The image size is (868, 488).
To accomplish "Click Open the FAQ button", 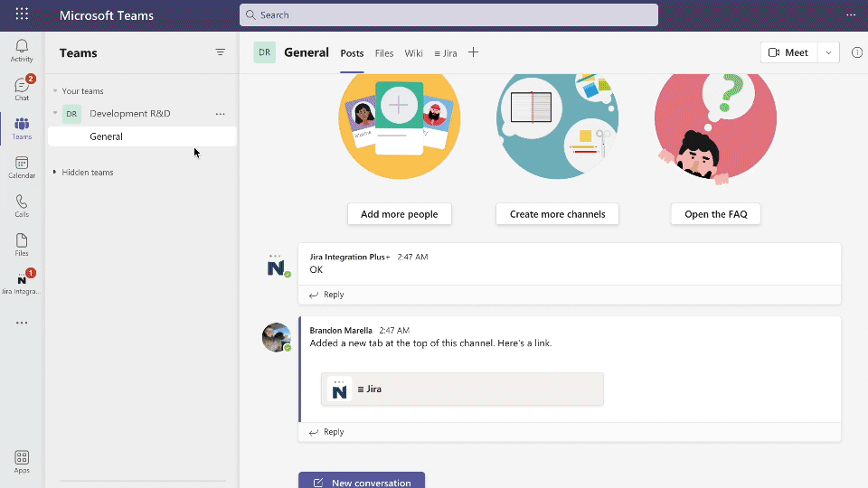I will tap(716, 214).
